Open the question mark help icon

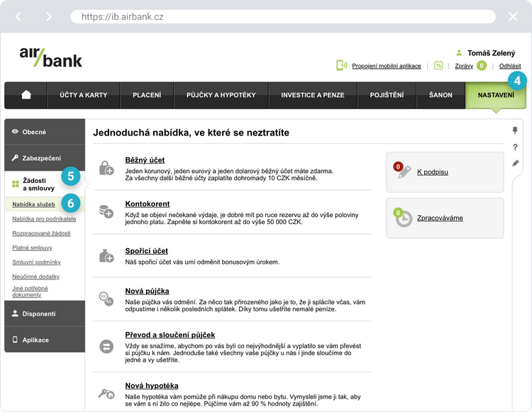click(x=515, y=147)
